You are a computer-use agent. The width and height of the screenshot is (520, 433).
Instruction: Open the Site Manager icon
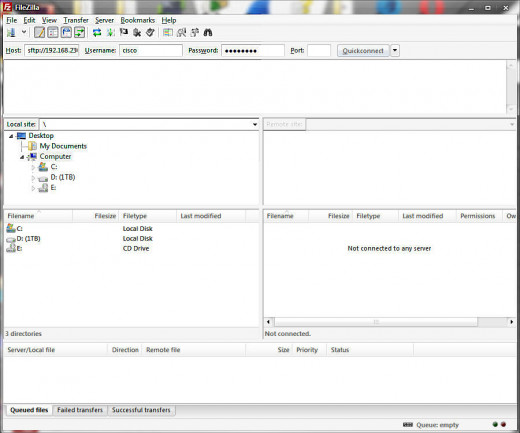click(x=11, y=32)
